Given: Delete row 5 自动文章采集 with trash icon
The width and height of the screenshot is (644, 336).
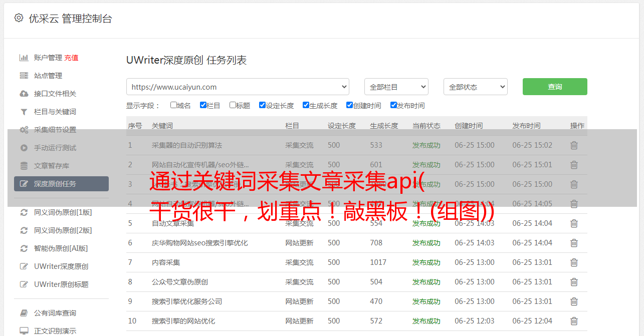Looking at the screenshot, I should tap(574, 223).
